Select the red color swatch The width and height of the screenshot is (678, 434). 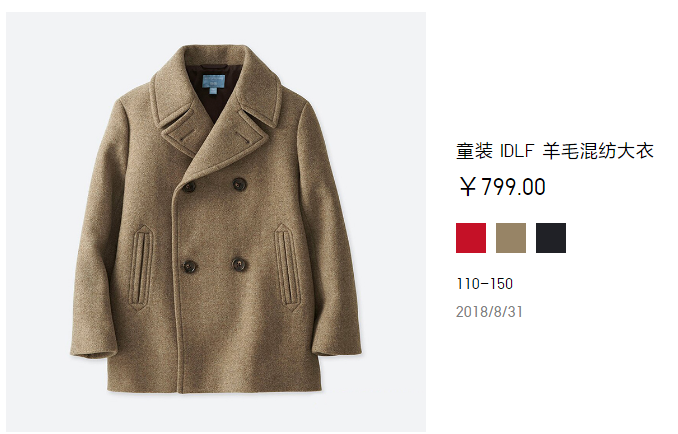pos(470,238)
